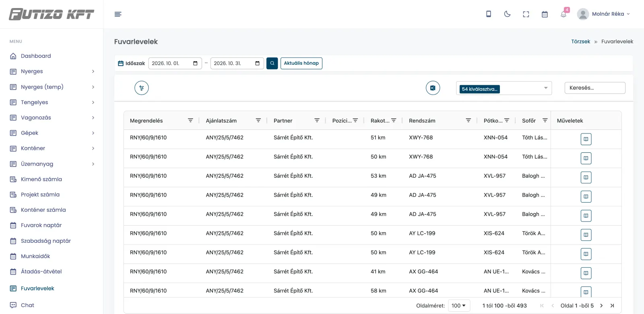Enter fullscreen mode

(x=526, y=14)
